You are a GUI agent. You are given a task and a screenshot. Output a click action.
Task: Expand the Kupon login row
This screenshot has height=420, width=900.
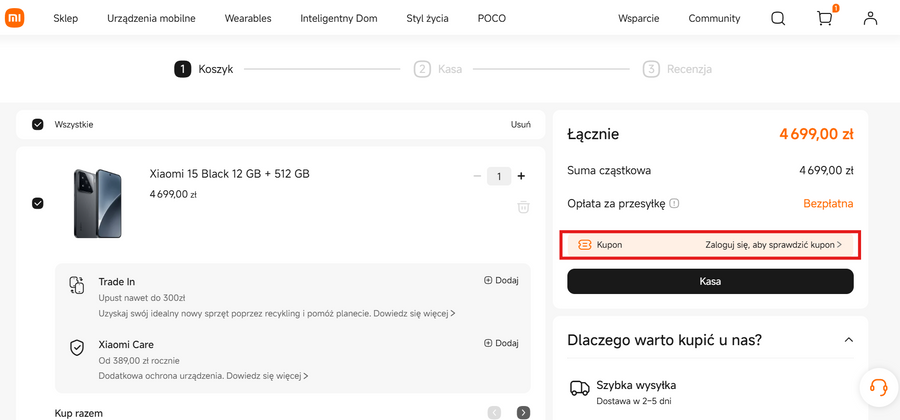click(x=710, y=244)
